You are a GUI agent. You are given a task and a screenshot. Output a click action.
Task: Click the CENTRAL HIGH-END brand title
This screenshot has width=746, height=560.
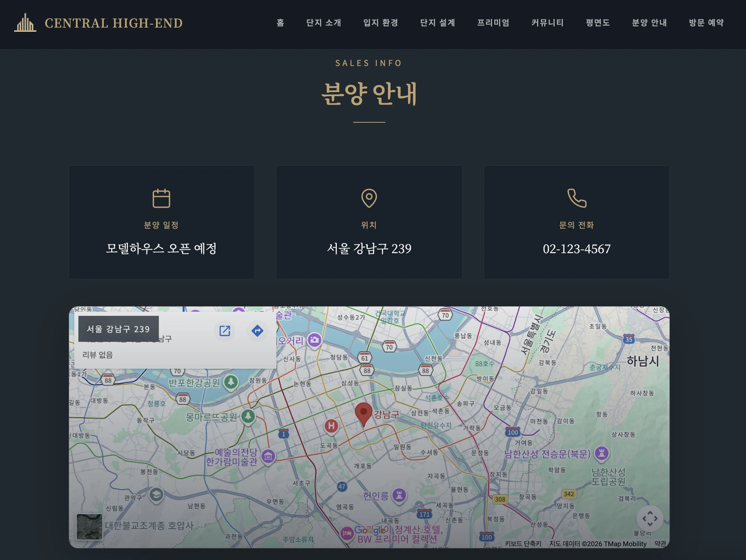coord(114,23)
